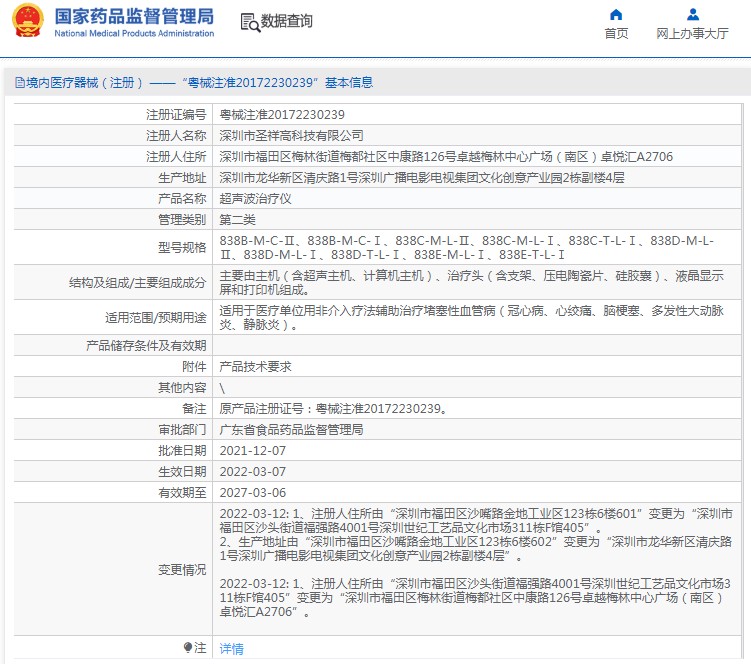Click the lightbulb icon beside 注
The width and height of the screenshot is (751, 664).
(188, 648)
